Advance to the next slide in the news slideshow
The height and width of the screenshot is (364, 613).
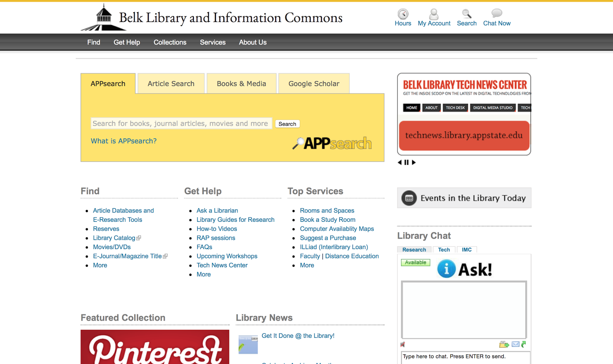414,162
